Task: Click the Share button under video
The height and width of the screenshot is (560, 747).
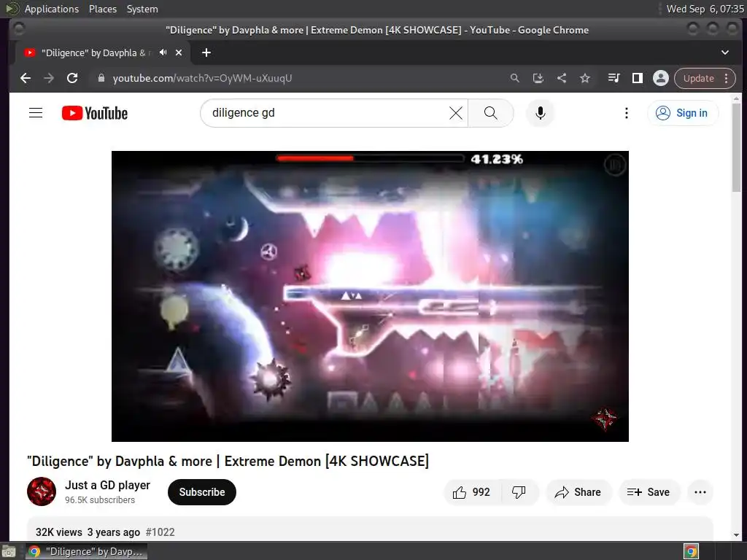Action: tap(578, 492)
